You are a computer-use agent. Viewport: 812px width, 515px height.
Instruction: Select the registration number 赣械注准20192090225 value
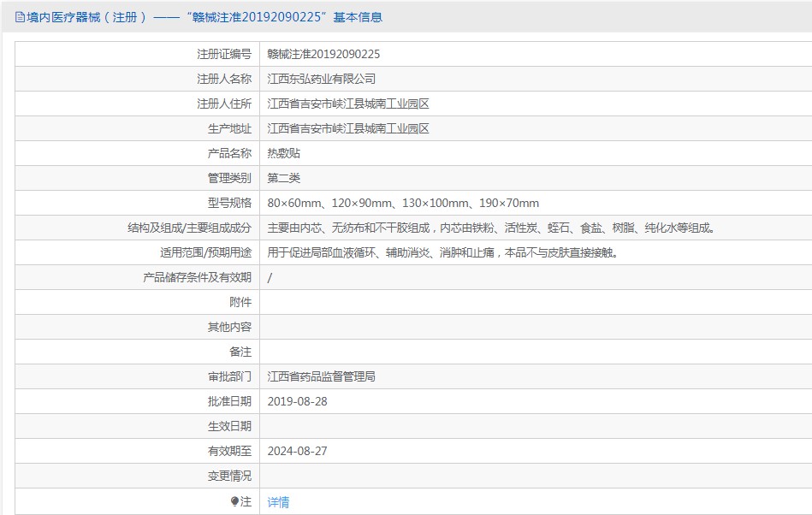[323, 54]
